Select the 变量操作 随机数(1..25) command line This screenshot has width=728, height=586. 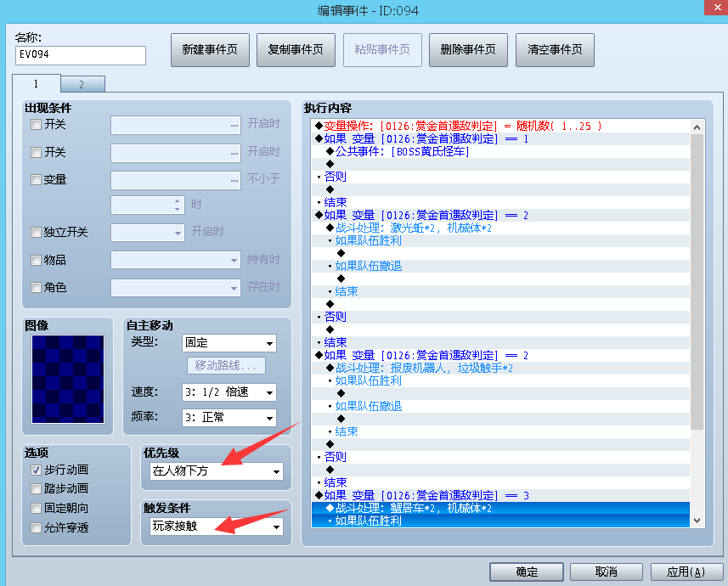pos(500,126)
